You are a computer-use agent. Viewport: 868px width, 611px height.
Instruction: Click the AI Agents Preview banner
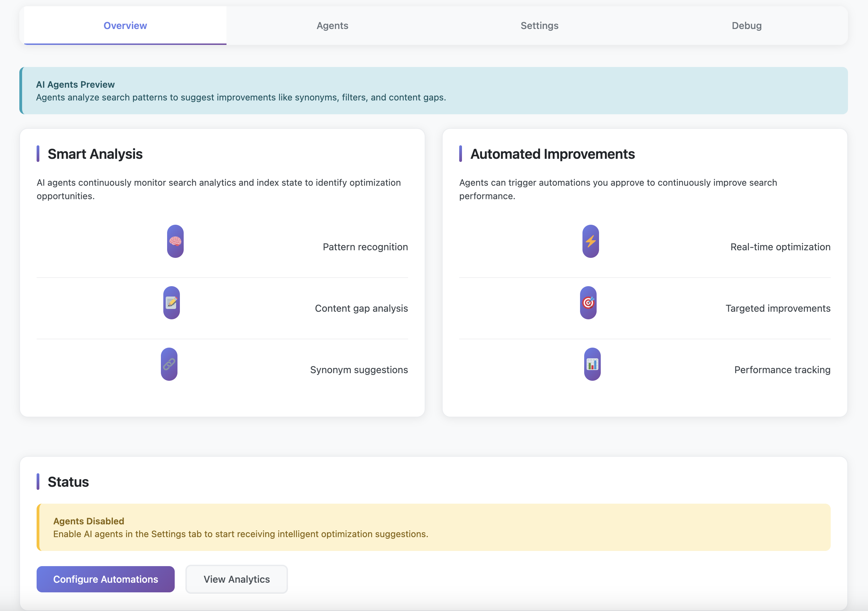[x=434, y=91]
